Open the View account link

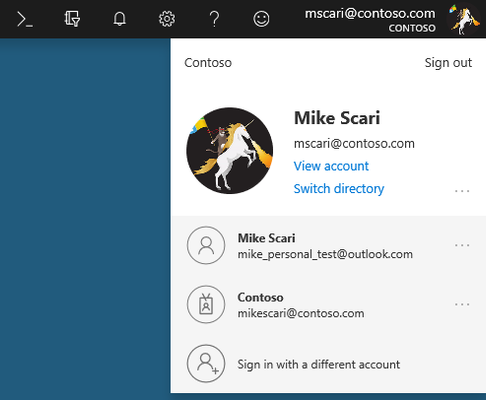331,166
